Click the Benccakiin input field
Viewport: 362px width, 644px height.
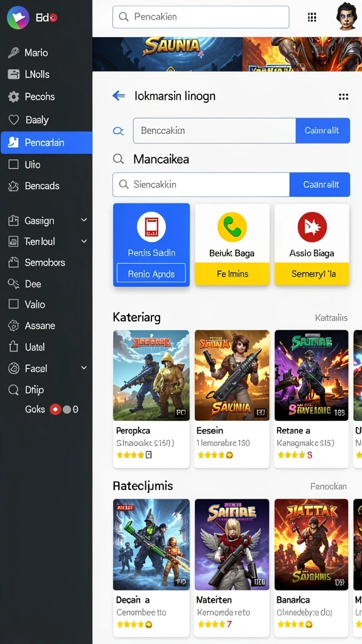[214, 131]
